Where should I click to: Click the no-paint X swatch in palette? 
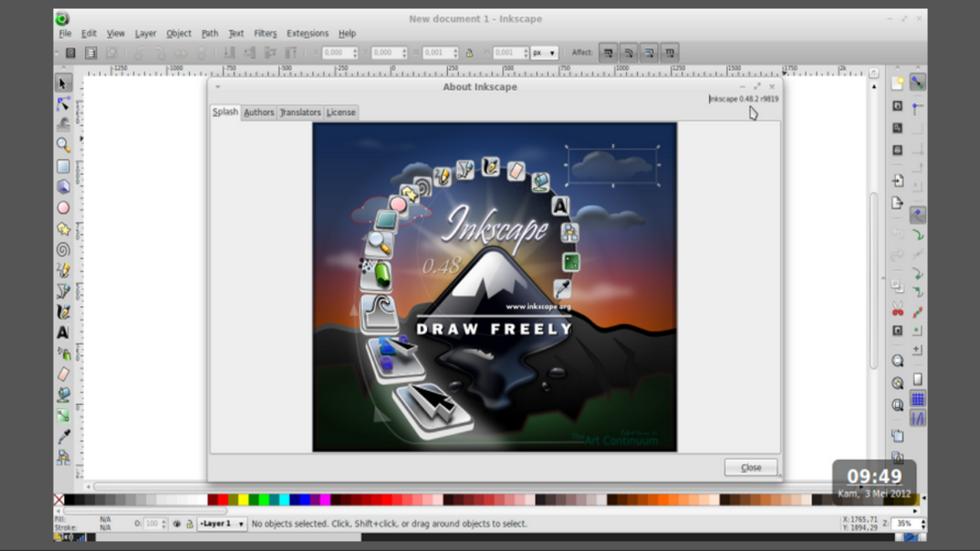point(59,500)
